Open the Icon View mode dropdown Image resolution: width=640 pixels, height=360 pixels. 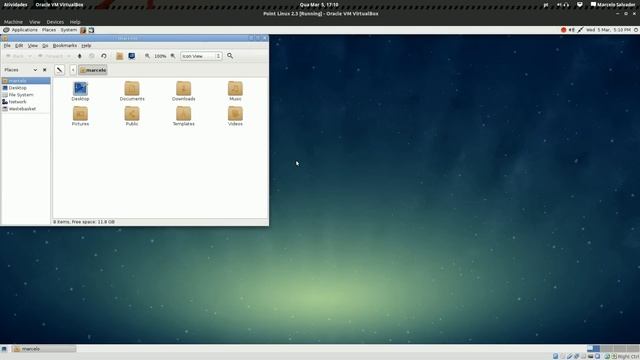coord(202,56)
